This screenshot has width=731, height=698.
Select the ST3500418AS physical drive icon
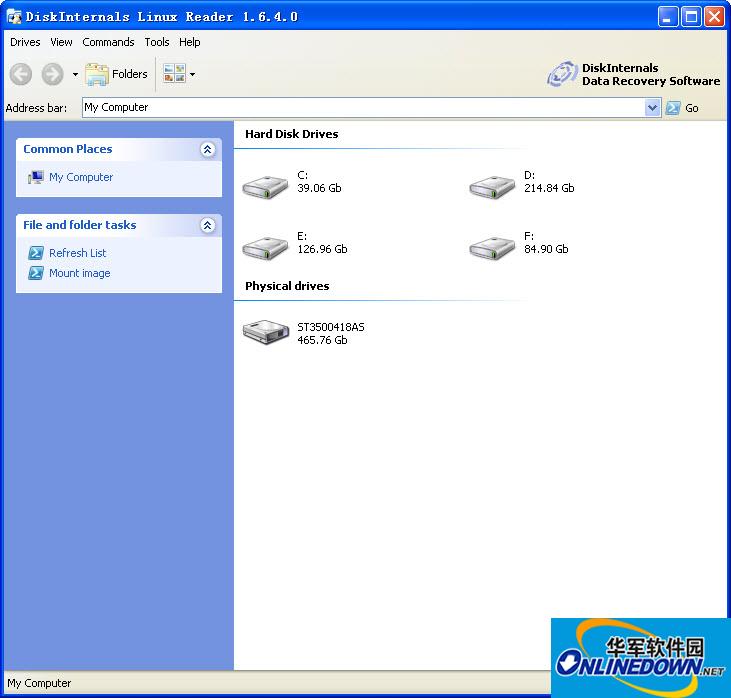coord(266,332)
